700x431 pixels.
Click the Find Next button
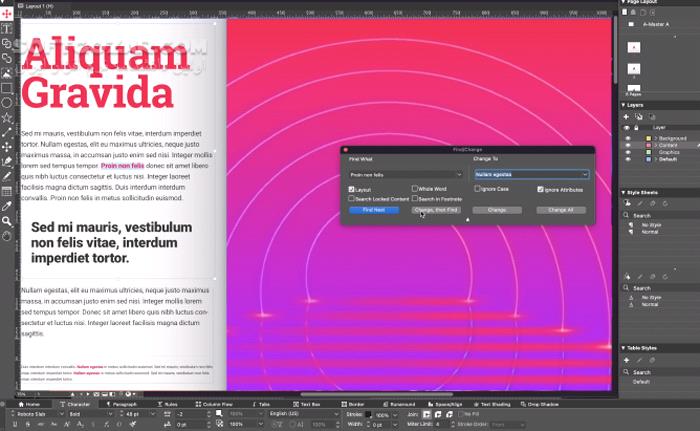[374, 210]
